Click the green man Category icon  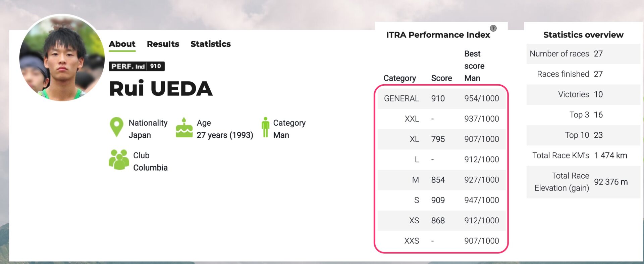(x=265, y=127)
